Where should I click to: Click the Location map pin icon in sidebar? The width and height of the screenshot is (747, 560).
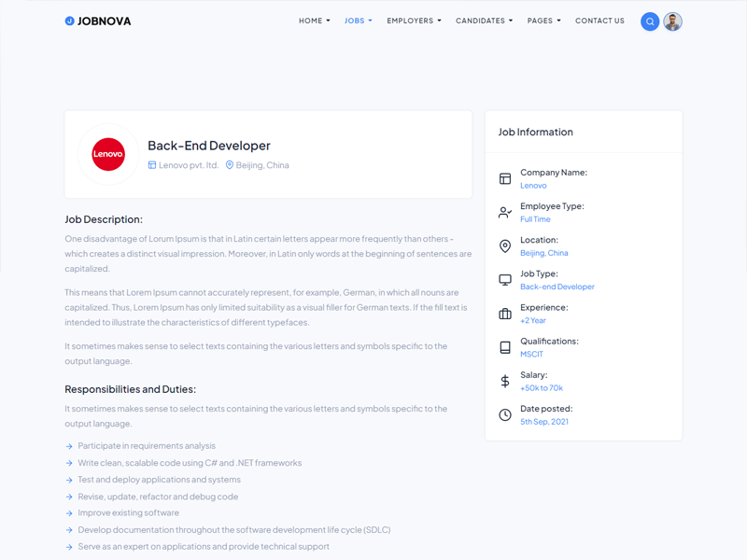point(505,246)
